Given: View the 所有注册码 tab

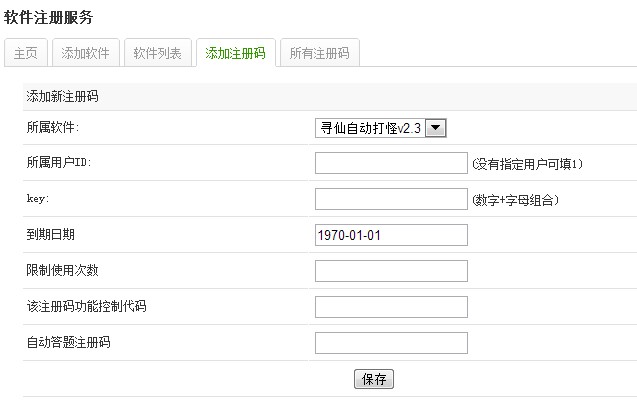Looking at the screenshot, I should (320, 53).
